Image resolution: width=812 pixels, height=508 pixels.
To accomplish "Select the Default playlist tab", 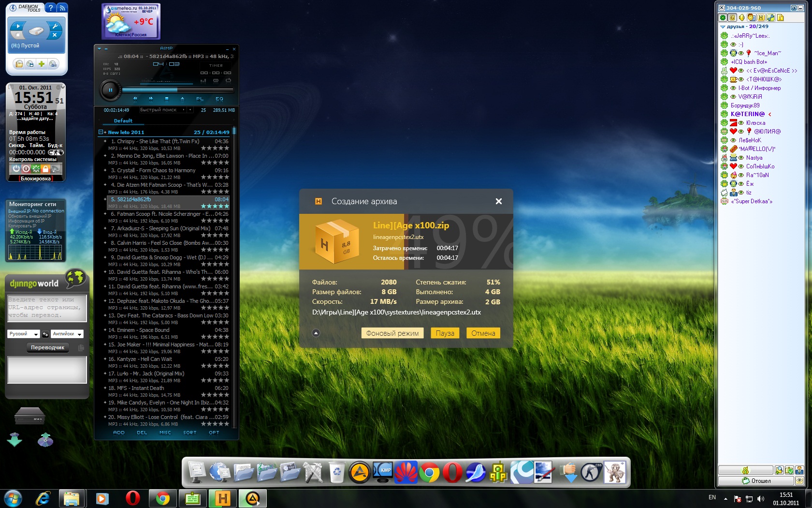I will click(x=123, y=121).
